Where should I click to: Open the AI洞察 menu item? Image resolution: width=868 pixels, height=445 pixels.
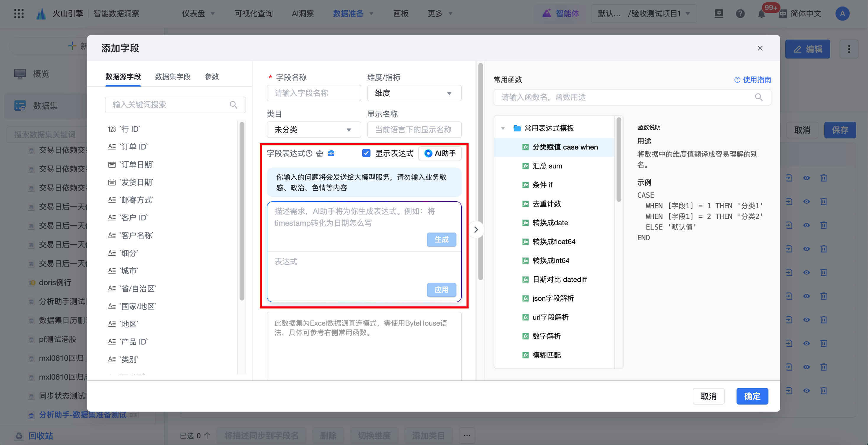(x=303, y=14)
